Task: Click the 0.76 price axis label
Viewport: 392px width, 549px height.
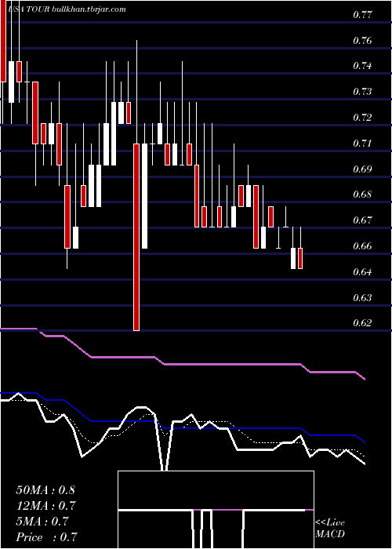Action: click(x=362, y=41)
